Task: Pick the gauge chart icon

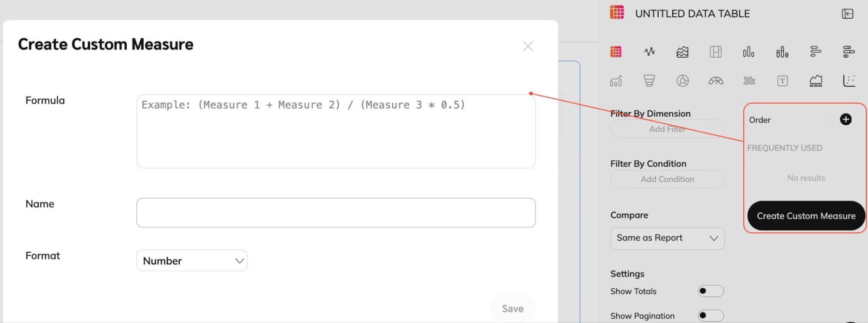Action: pos(716,81)
